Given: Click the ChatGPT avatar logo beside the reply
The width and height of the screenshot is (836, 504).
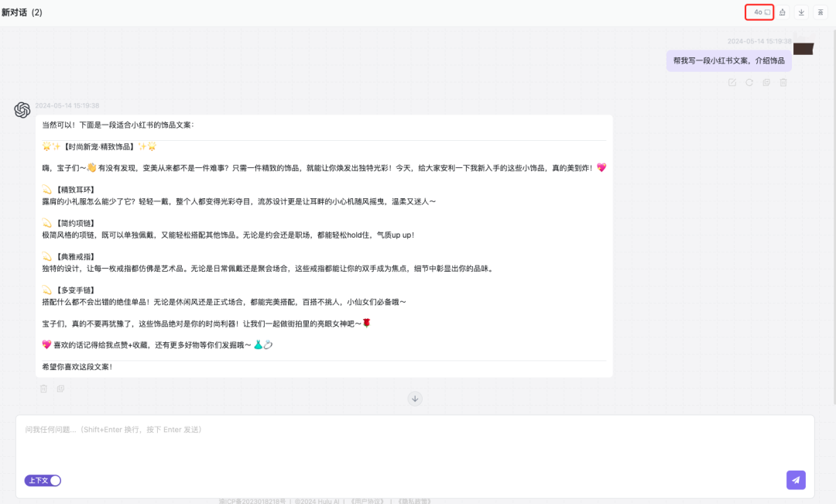Looking at the screenshot, I should click(22, 110).
